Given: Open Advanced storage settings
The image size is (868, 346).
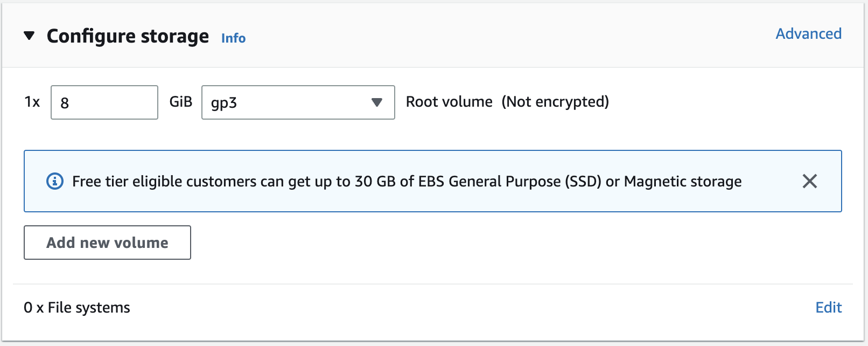Looking at the screenshot, I should pos(808,34).
